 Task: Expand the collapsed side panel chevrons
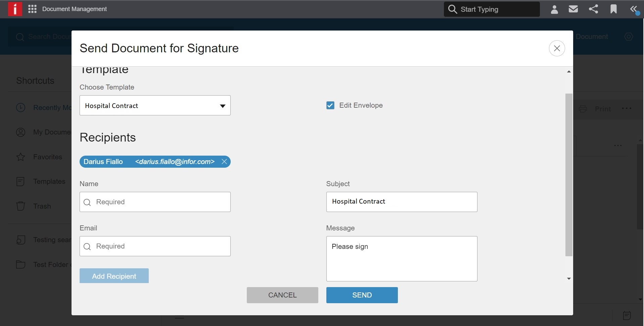click(634, 9)
